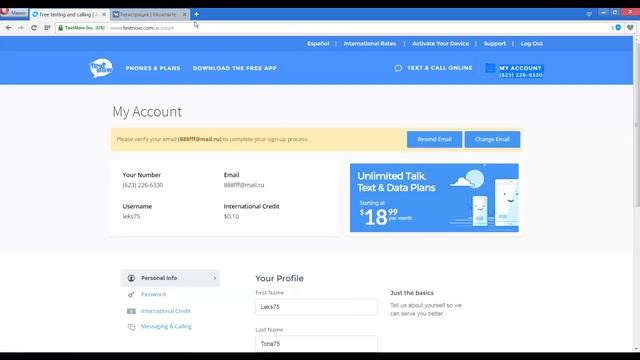Open Activate Your Device link
Screen dimensions: 640x360
440,43
